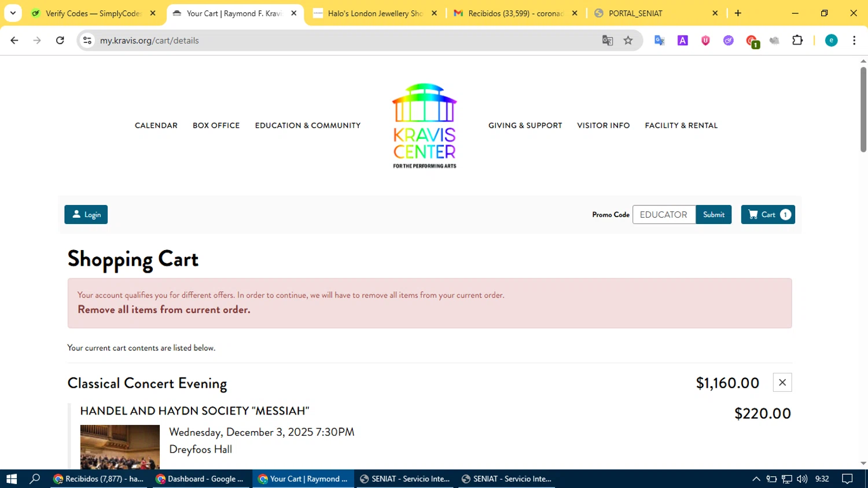Show hidden system tray icons
Viewport: 868px width, 488px height.
click(x=756, y=479)
